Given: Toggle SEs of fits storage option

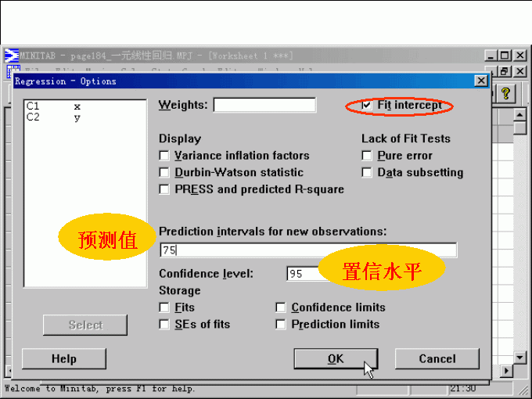Looking at the screenshot, I should pos(164,324).
